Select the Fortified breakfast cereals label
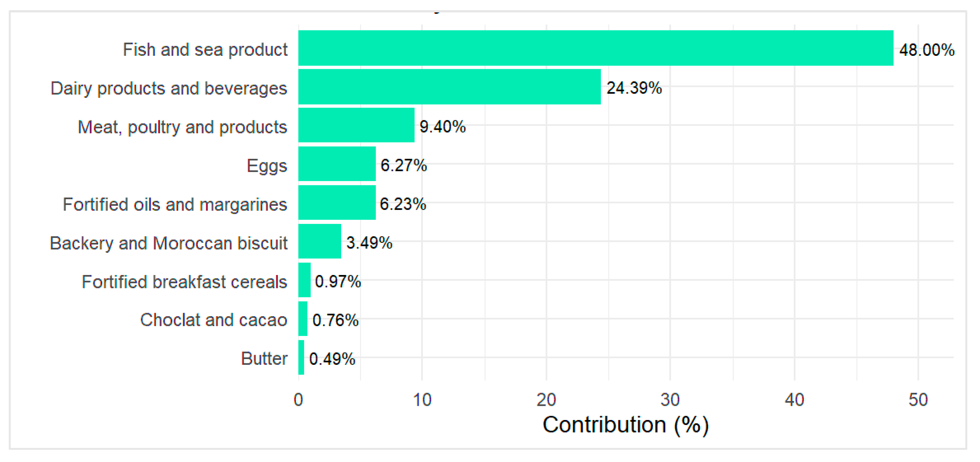The height and width of the screenshot is (462, 980). (184, 282)
